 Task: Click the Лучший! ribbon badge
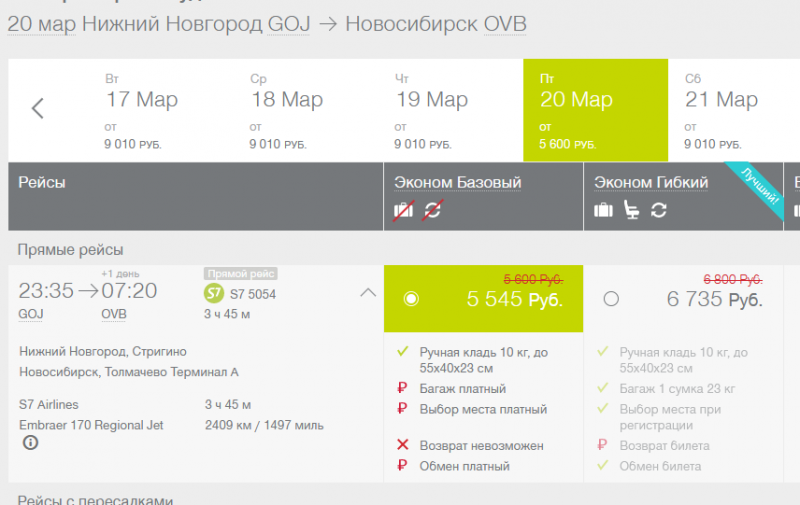[x=760, y=185]
